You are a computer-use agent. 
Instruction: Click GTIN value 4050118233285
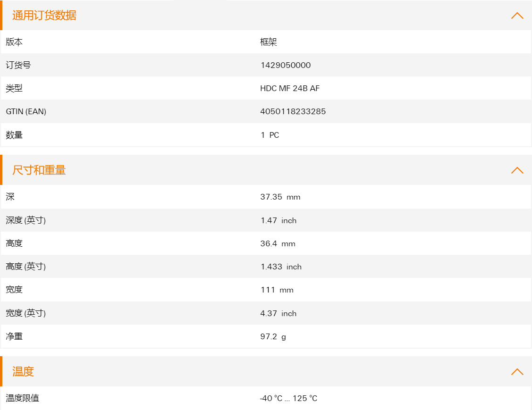pyautogui.click(x=293, y=111)
